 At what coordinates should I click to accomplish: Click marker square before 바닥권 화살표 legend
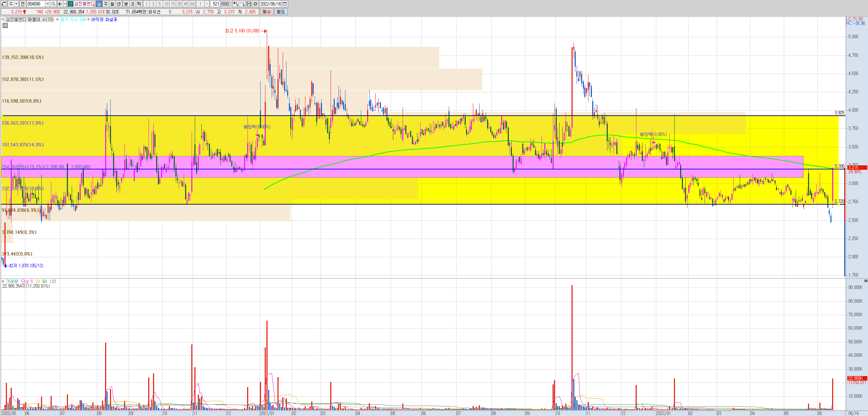coord(89,19)
